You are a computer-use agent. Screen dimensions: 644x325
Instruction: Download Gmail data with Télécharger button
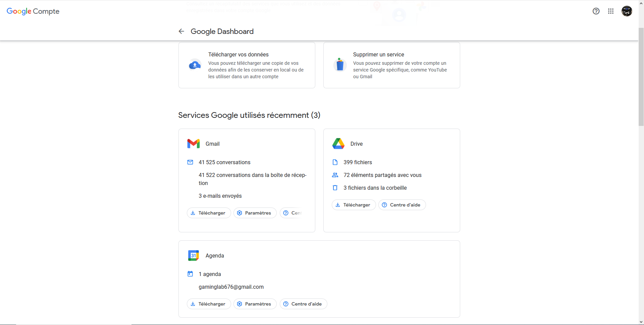pyautogui.click(x=209, y=213)
